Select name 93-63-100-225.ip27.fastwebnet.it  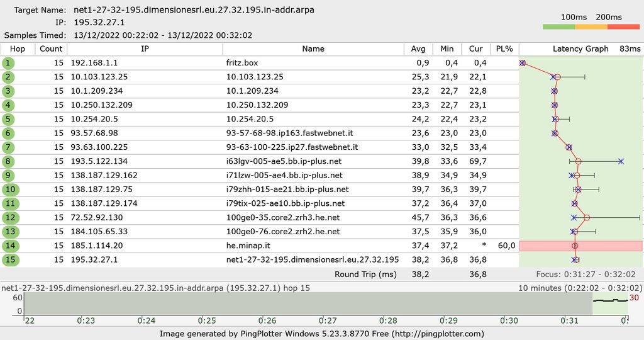[292, 147]
